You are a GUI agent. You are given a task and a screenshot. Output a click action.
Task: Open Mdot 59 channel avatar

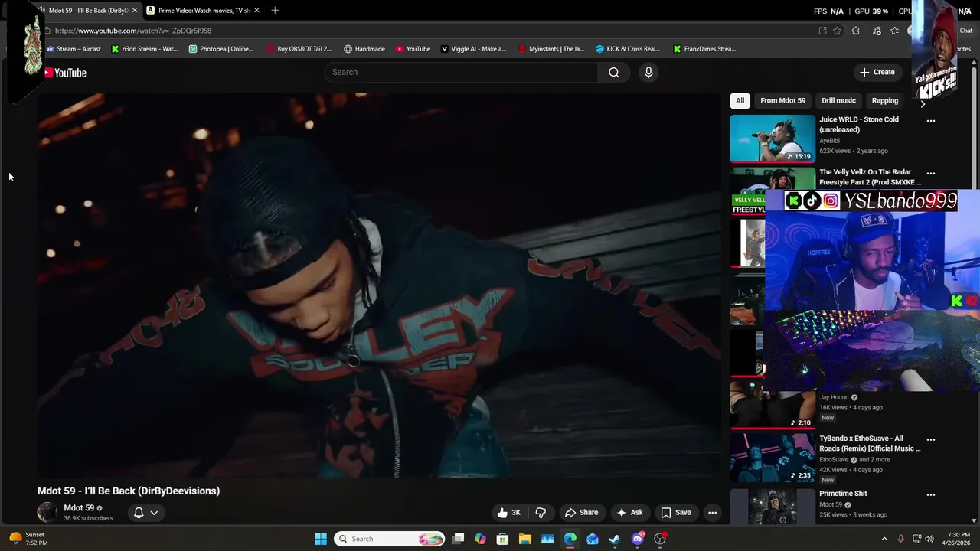coord(47,513)
